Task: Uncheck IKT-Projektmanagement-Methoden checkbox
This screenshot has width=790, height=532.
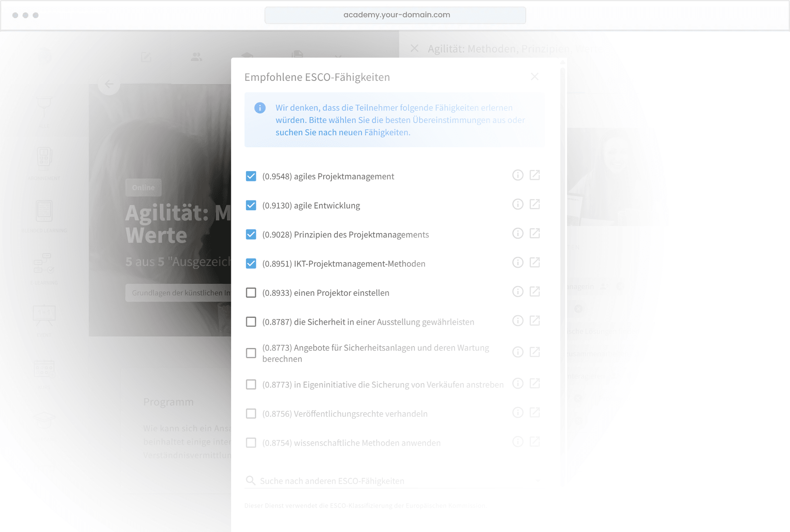Action: coord(251,263)
